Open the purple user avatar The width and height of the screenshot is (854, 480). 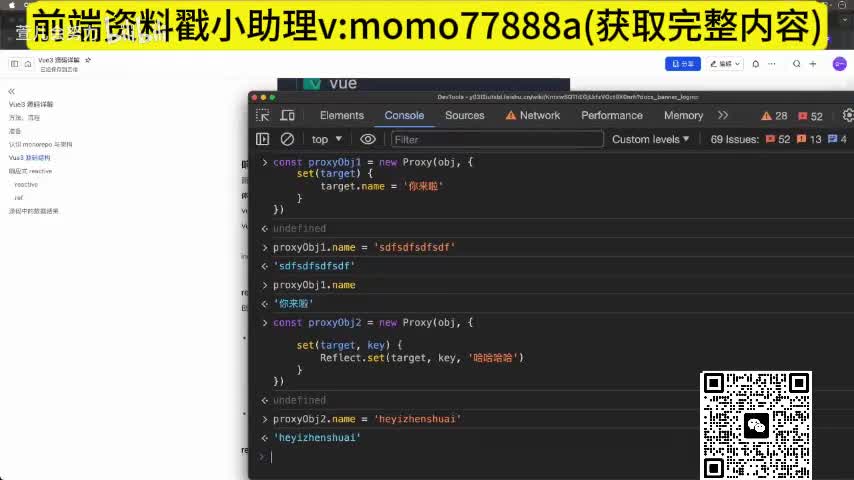(x=839, y=64)
